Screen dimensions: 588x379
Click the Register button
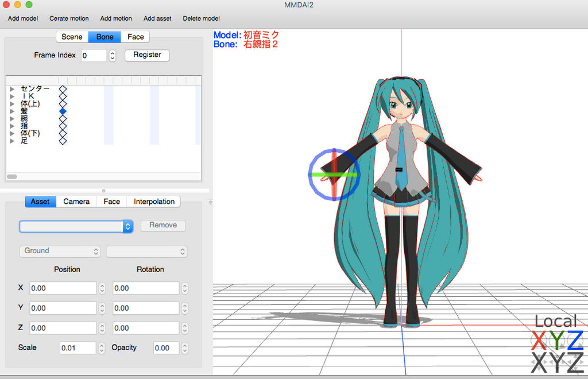[147, 55]
